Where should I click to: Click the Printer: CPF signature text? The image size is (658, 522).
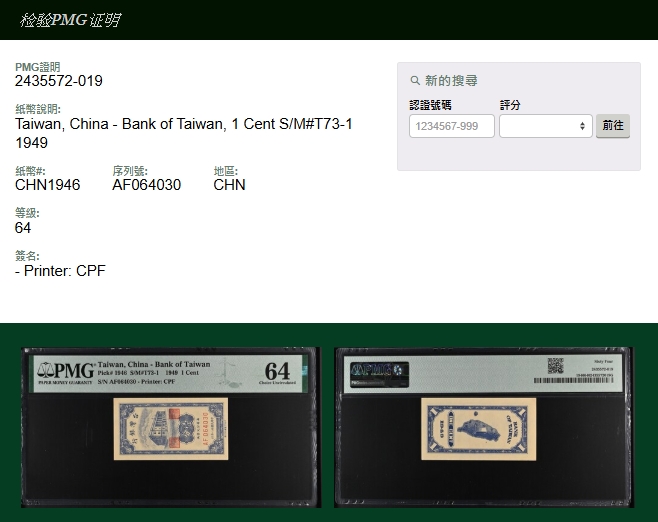coord(60,271)
